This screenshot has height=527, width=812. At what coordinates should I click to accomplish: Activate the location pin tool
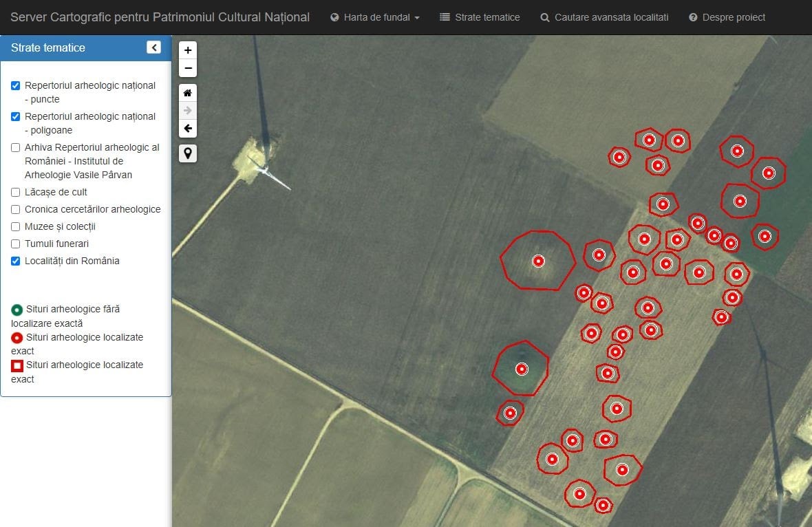(188, 153)
